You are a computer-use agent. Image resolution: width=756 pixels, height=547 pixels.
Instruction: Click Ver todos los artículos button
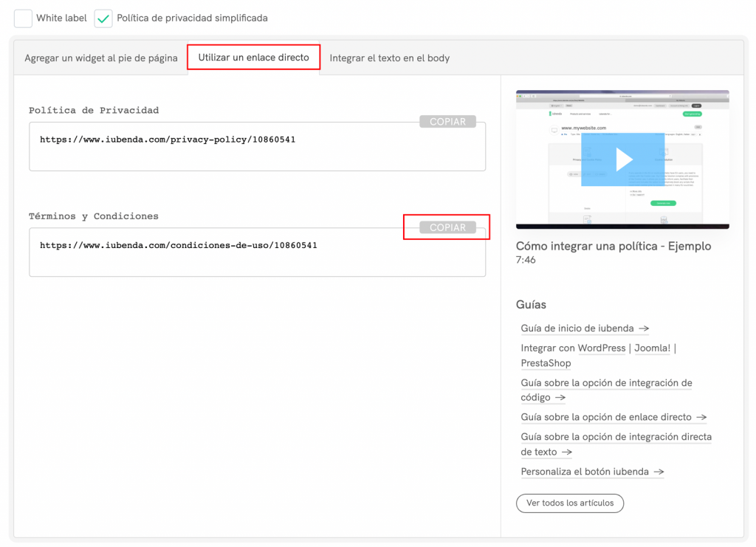click(x=569, y=503)
